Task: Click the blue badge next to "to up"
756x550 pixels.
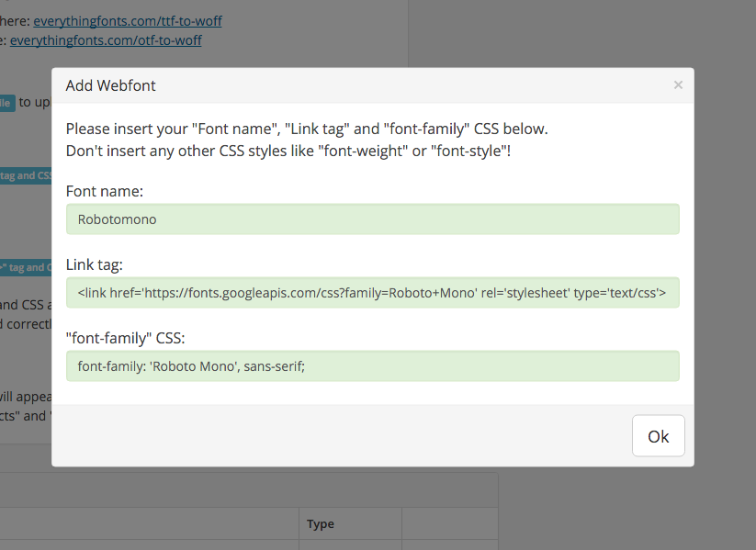Action: pyautogui.click(x=6, y=103)
